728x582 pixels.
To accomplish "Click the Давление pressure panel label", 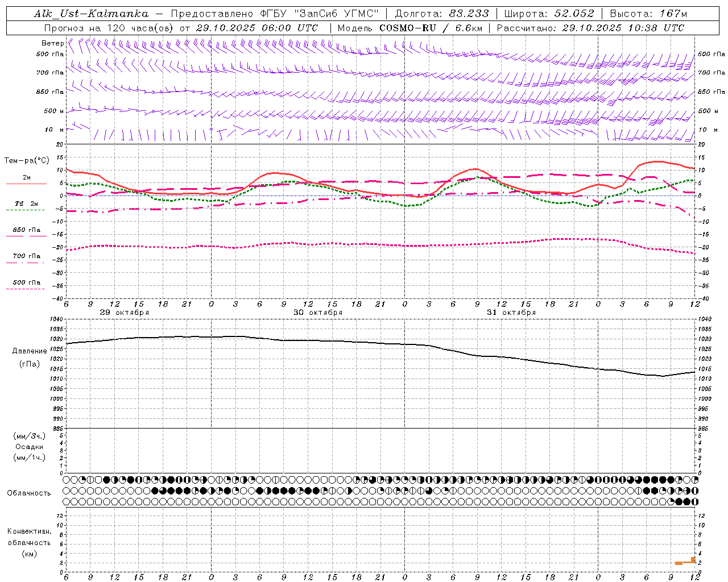I will (x=30, y=351).
